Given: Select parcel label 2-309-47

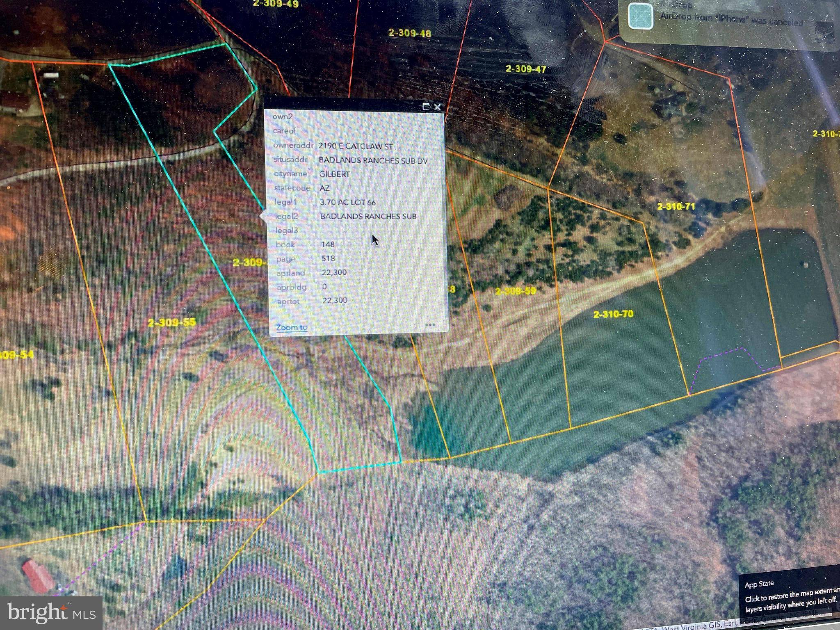Looking at the screenshot, I should (x=526, y=69).
